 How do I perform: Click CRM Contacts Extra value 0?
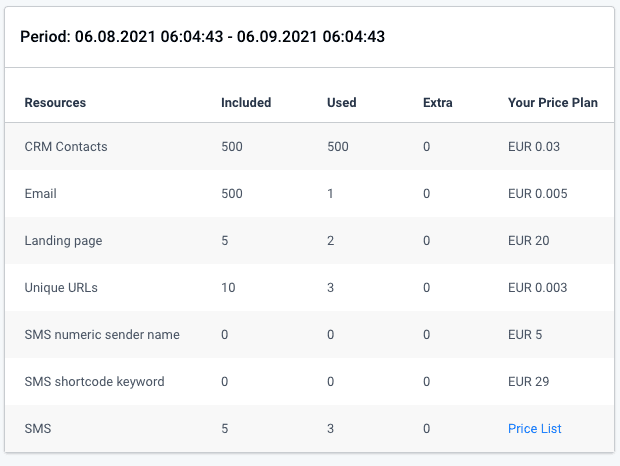click(x=427, y=147)
